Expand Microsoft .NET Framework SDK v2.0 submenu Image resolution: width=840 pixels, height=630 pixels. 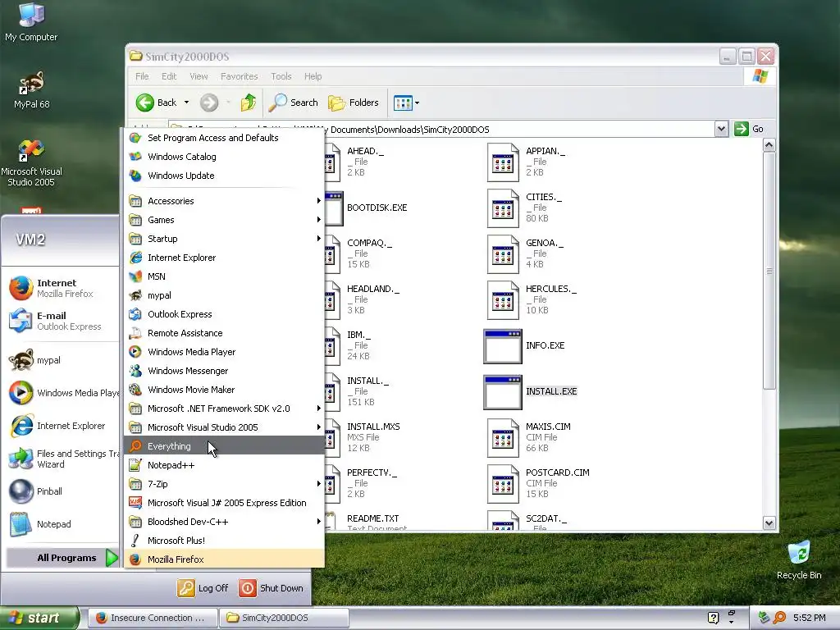tap(224, 409)
